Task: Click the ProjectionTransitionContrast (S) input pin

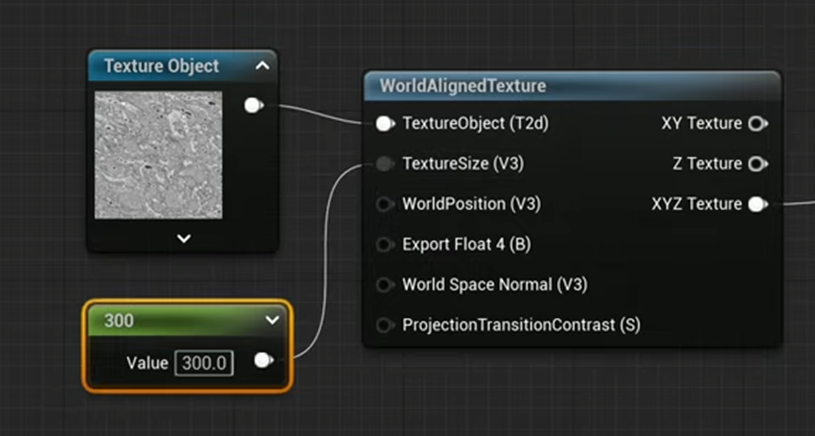Action: [x=385, y=325]
